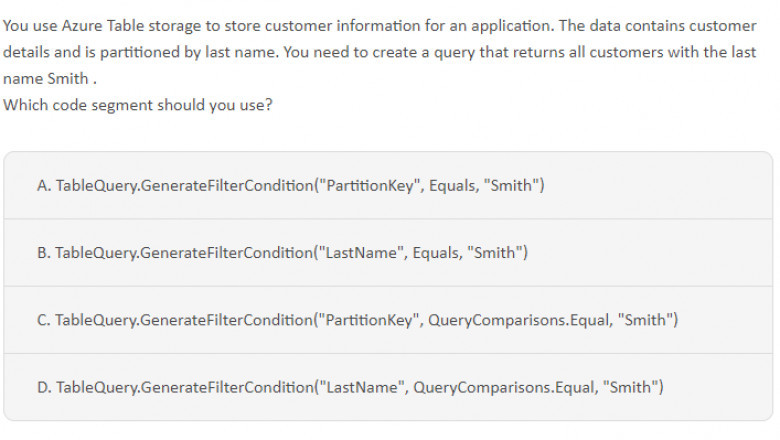780x440 pixels.
Task: Click the "B." letter label
Action: pyautogui.click(x=44, y=252)
